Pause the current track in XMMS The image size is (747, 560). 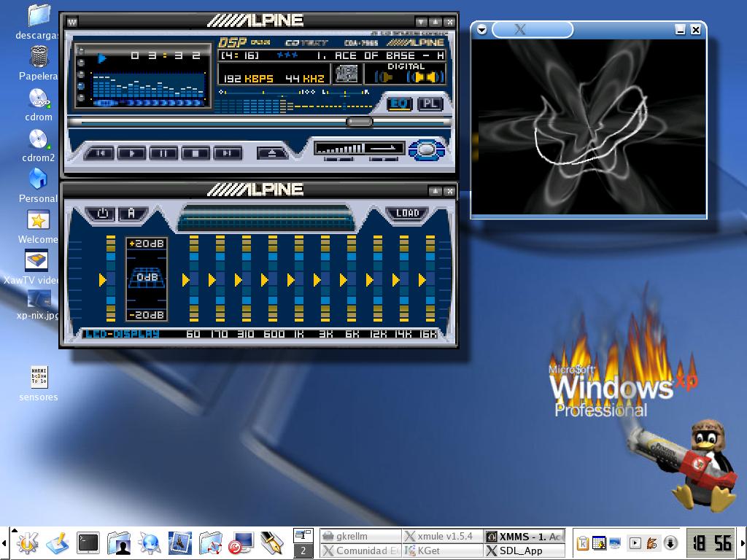[163, 153]
